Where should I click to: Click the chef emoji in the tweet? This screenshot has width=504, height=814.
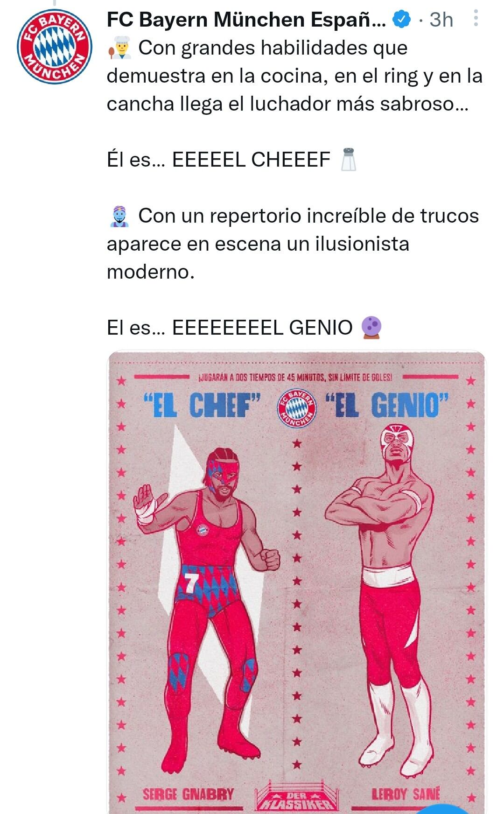[x=120, y=49]
